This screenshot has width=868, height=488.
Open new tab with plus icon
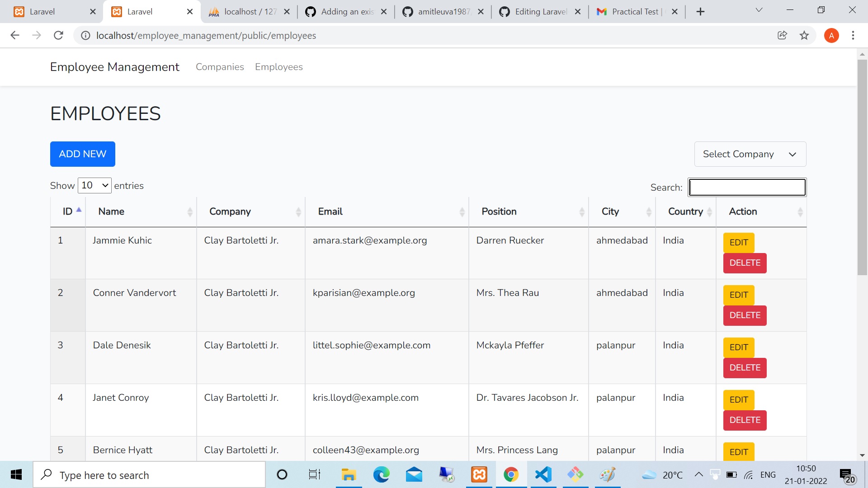(700, 12)
